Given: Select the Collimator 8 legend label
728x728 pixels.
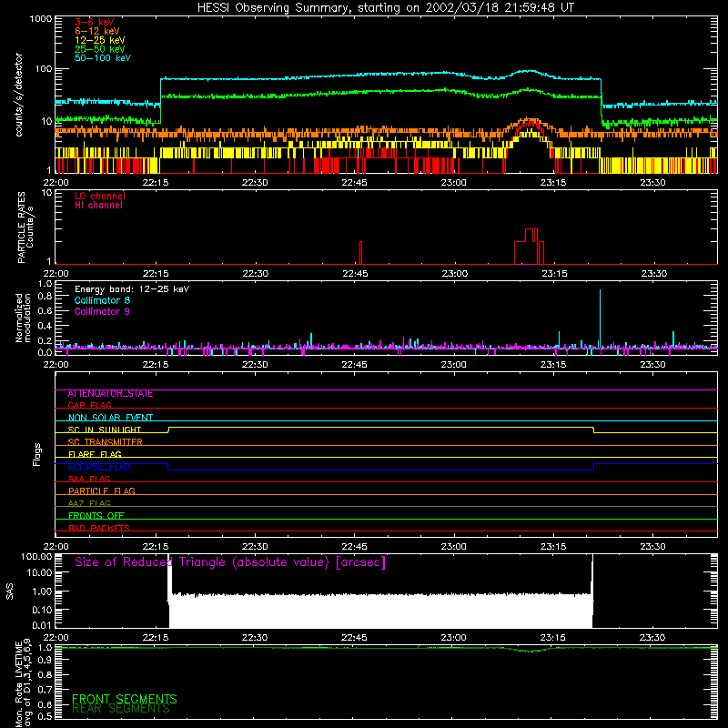Looking at the screenshot, I should [x=102, y=300].
